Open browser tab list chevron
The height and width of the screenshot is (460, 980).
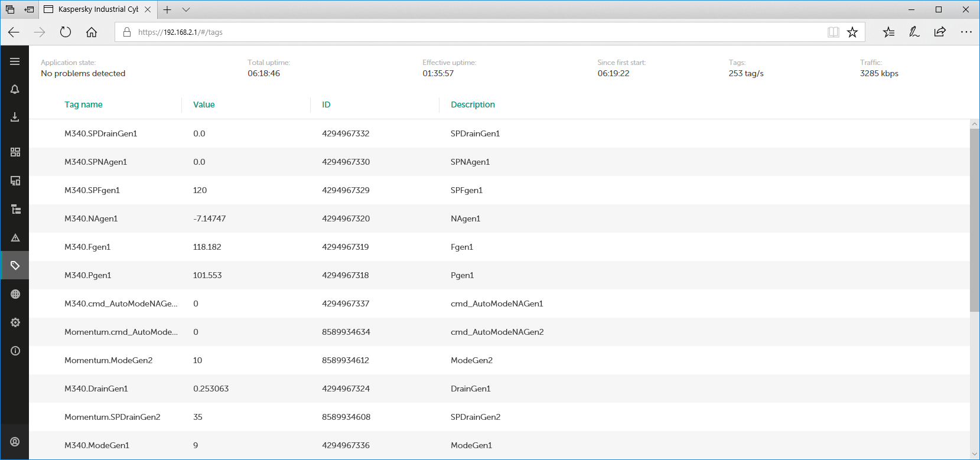tap(186, 9)
